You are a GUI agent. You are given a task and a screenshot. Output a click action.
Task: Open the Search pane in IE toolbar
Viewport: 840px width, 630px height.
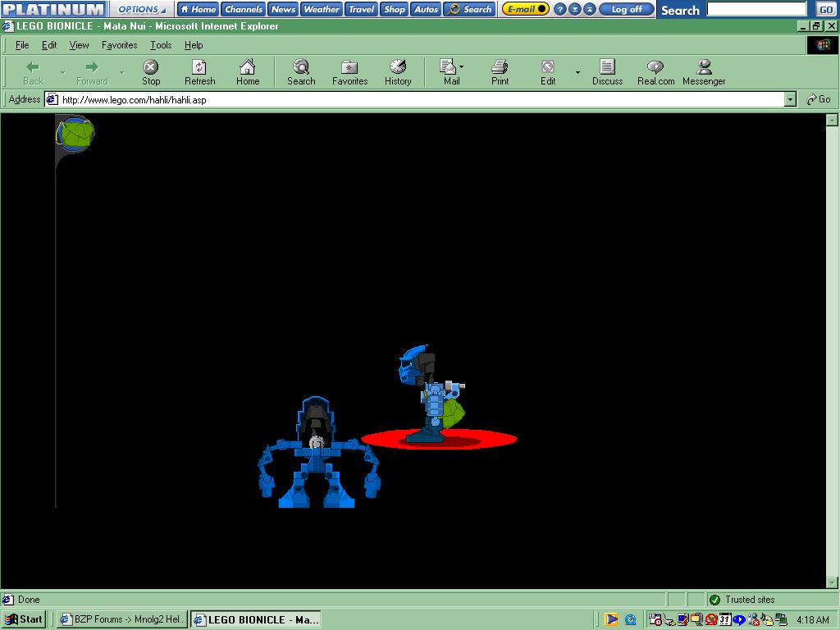coord(301,72)
